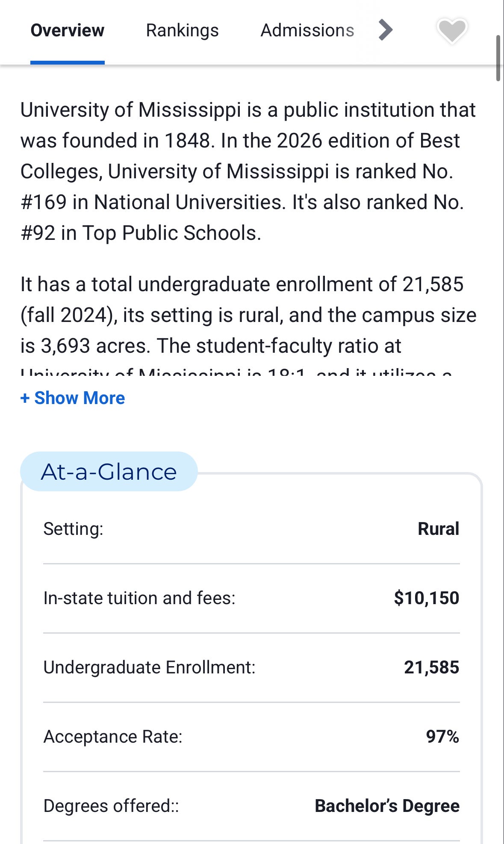The width and height of the screenshot is (504, 844).
Task: Select the 97% acceptance rate value
Action: tap(442, 737)
